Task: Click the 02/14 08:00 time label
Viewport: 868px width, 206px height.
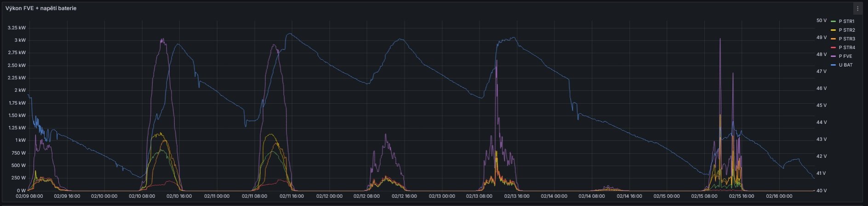Action: pyautogui.click(x=592, y=196)
